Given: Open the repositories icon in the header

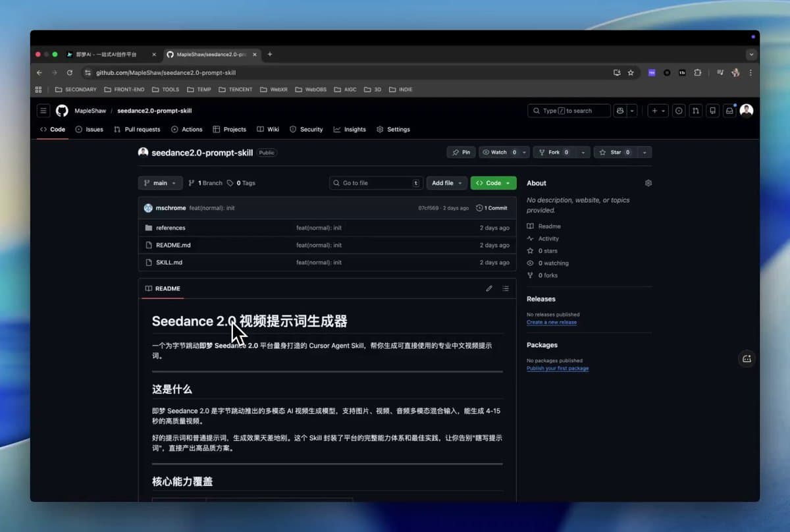Looking at the screenshot, I should (712, 111).
